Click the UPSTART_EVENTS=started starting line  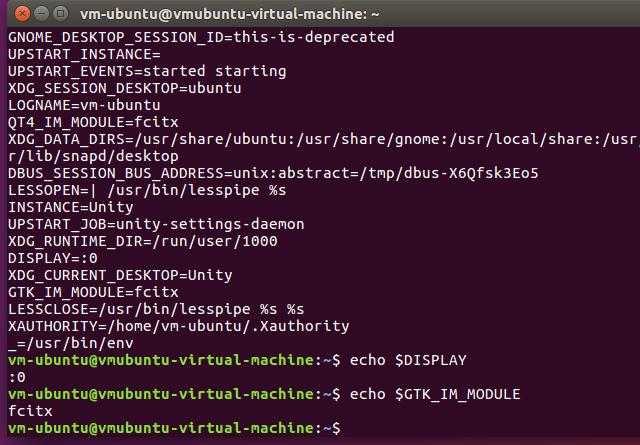coord(147,71)
